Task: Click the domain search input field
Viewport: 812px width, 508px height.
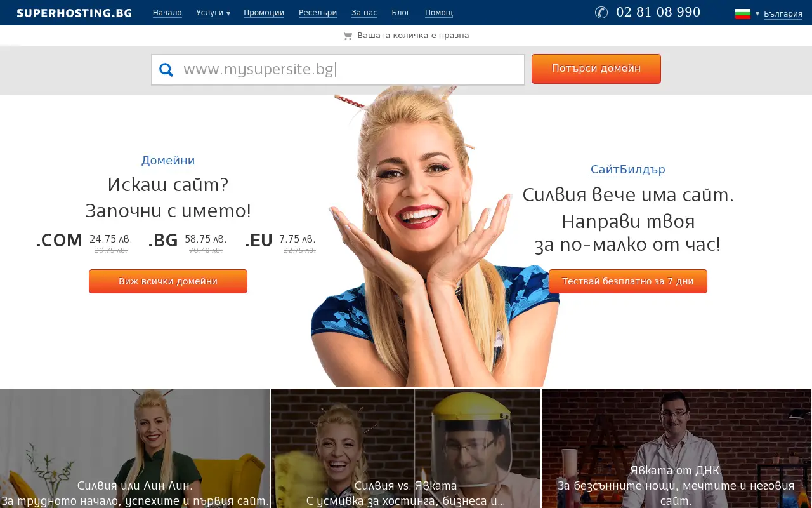Action: 338,70
